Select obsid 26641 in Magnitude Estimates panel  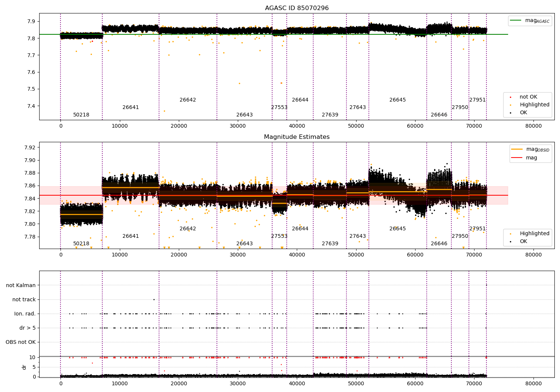coord(131,236)
